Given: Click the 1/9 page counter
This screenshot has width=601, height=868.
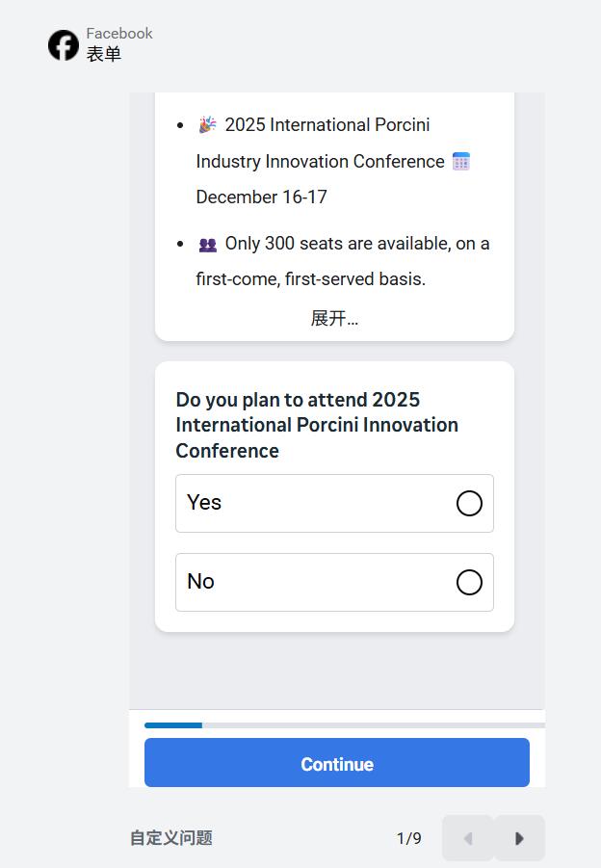Looking at the screenshot, I should click(409, 838).
